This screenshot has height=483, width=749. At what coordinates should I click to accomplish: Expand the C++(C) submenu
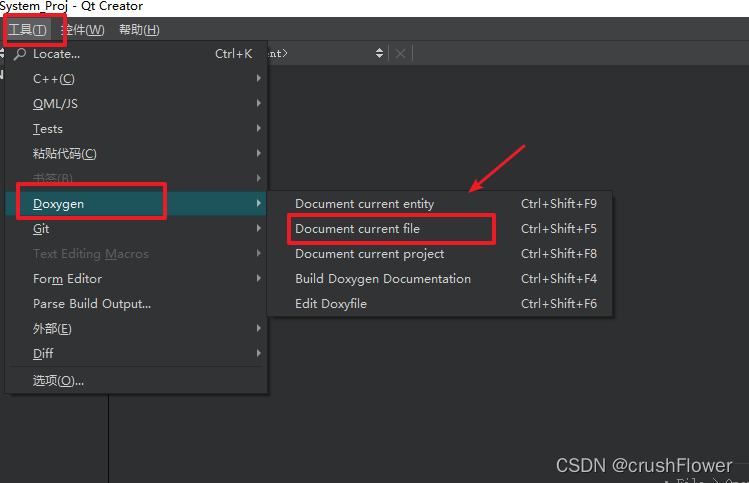[x=136, y=79]
